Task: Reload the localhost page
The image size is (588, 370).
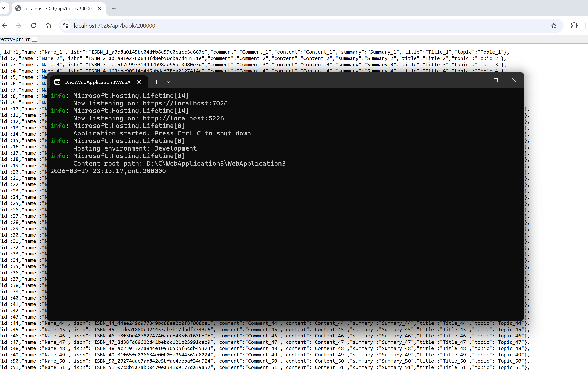Action: [x=34, y=26]
